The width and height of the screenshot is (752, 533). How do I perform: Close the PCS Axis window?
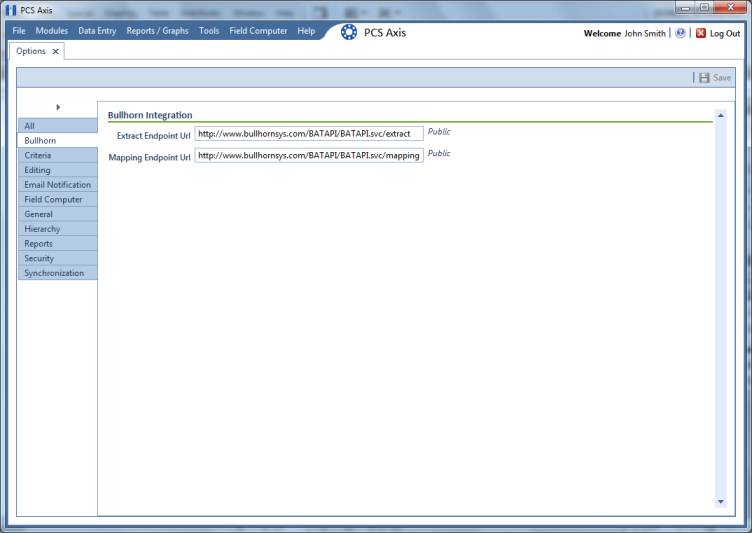click(x=730, y=7)
